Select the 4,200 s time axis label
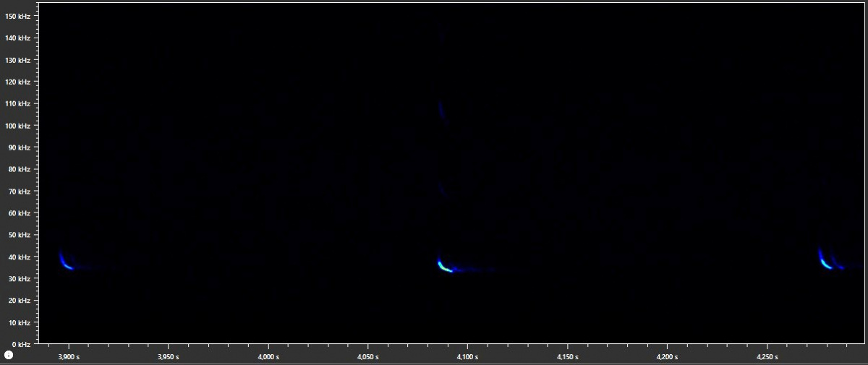 click(667, 357)
